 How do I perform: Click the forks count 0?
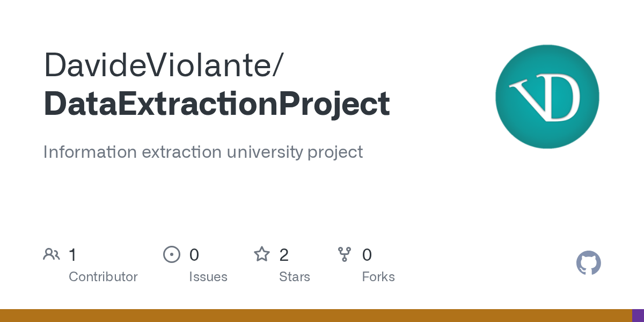click(x=367, y=255)
